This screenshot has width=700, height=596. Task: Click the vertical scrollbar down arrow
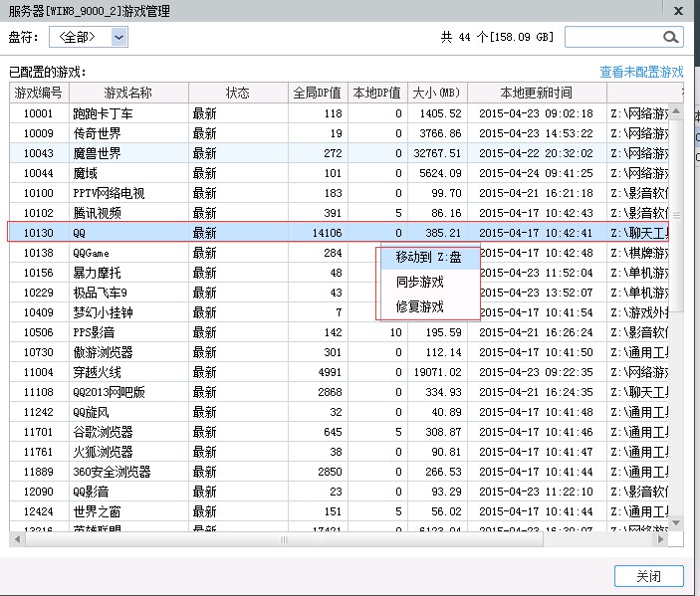coord(676,522)
